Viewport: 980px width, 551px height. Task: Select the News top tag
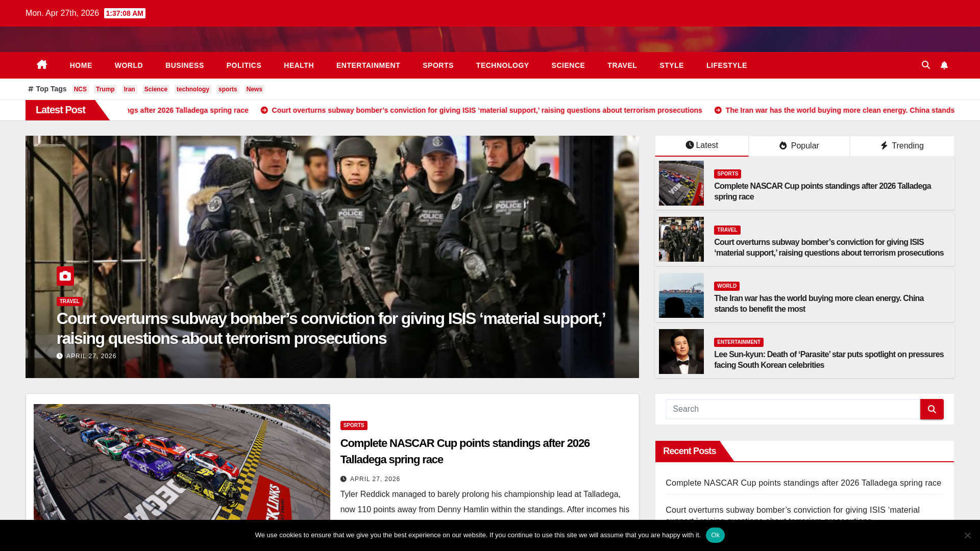click(x=254, y=89)
